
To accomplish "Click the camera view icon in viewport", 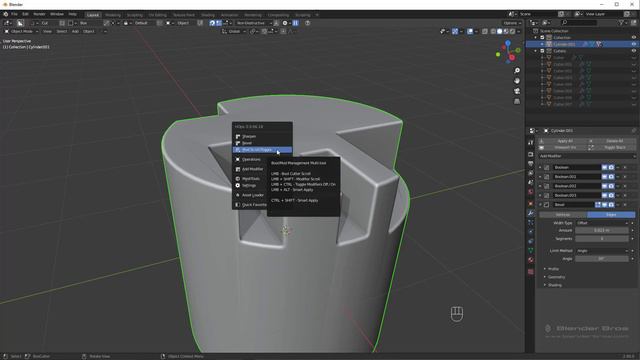I will tap(517, 91).
